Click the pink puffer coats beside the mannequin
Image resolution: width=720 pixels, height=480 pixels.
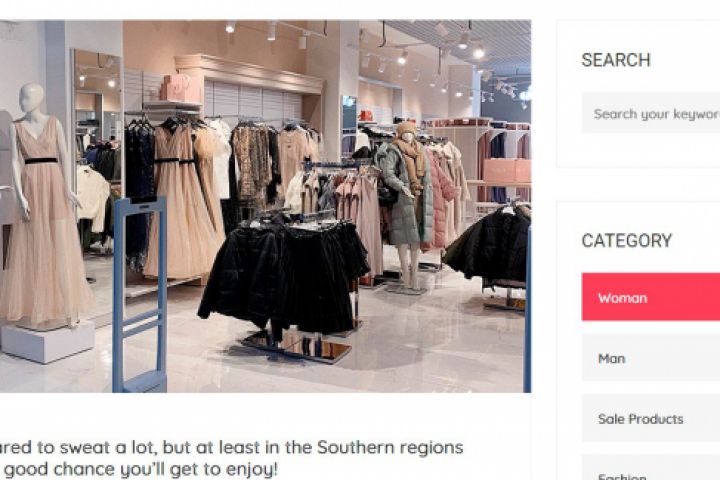439,198
